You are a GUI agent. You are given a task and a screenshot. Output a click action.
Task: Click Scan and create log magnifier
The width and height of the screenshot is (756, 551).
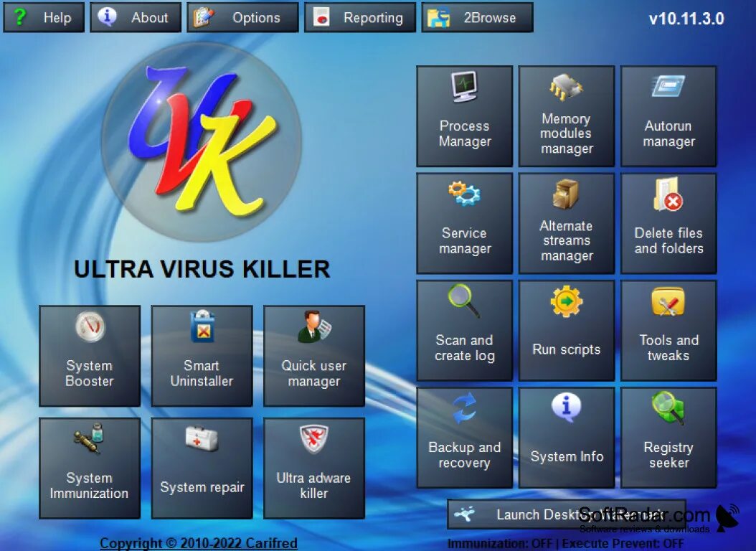click(x=464, y=330)
